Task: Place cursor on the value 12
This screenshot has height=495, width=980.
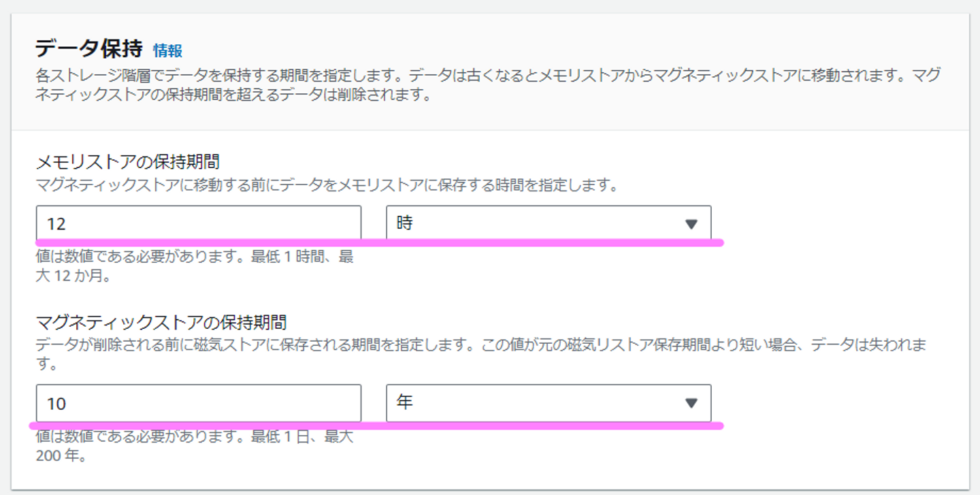Action: click(56, 224)
